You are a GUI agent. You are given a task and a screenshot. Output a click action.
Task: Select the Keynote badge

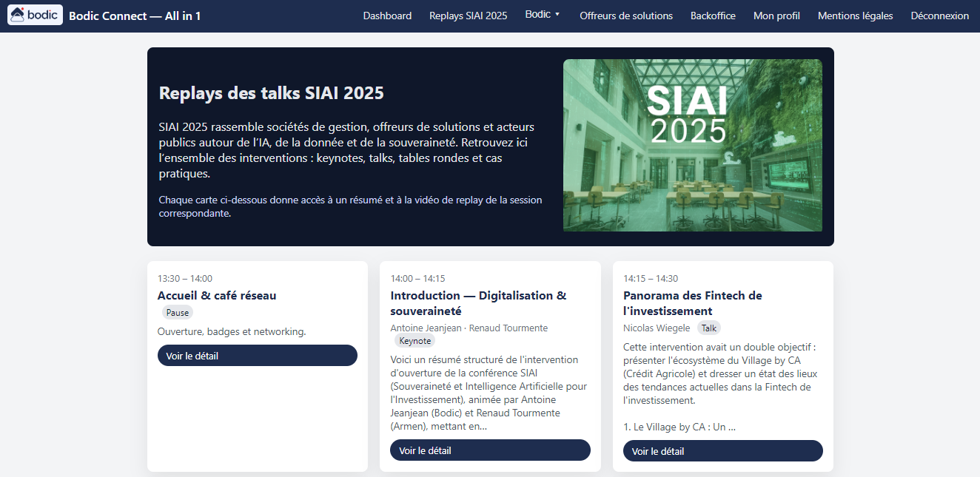[415, 340]
